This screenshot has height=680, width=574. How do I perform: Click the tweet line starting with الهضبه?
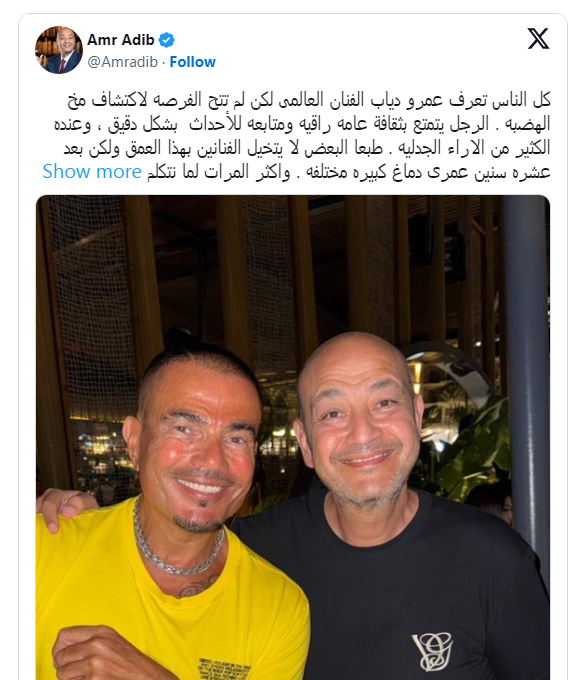point(302,124)
